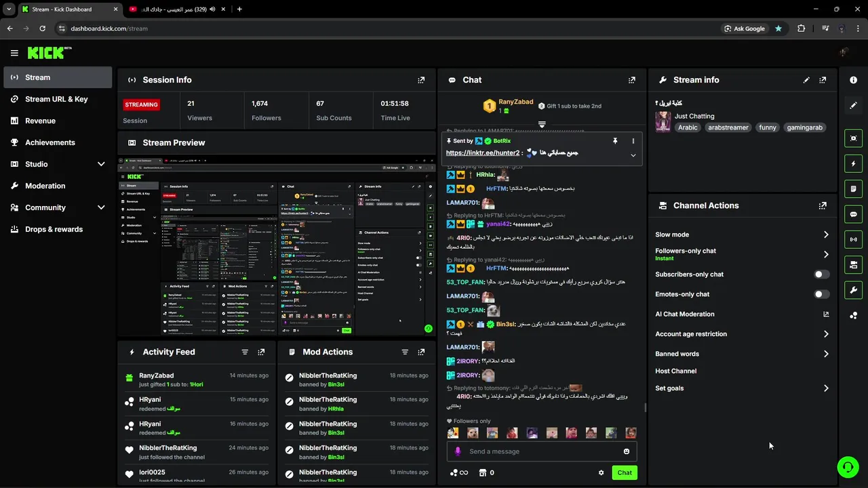Open chat settings gear icon

(x=601, y=473)
